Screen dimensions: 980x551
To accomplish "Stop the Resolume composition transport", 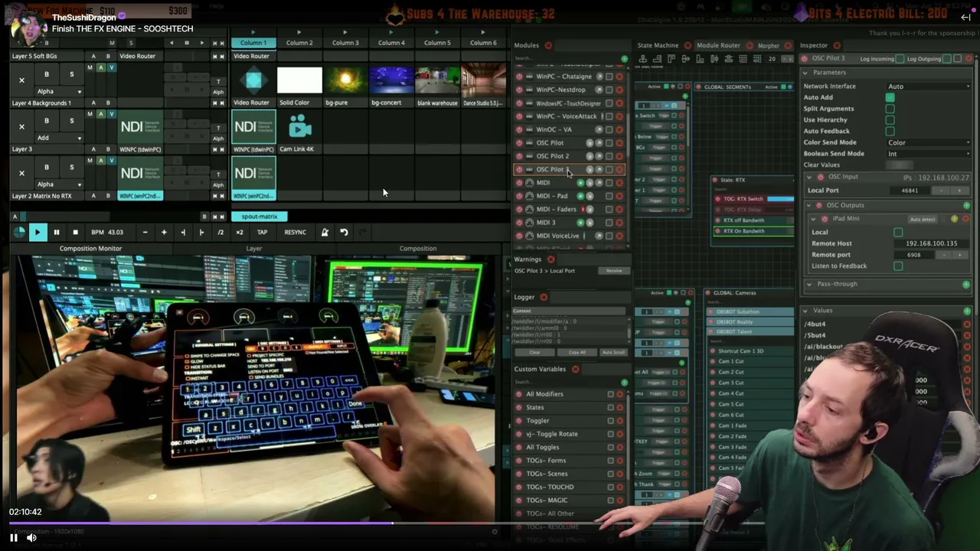I will [x=75, y=232].
